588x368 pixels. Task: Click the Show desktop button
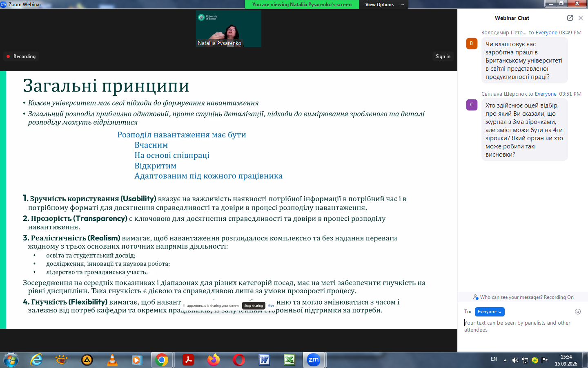point(585,360)
